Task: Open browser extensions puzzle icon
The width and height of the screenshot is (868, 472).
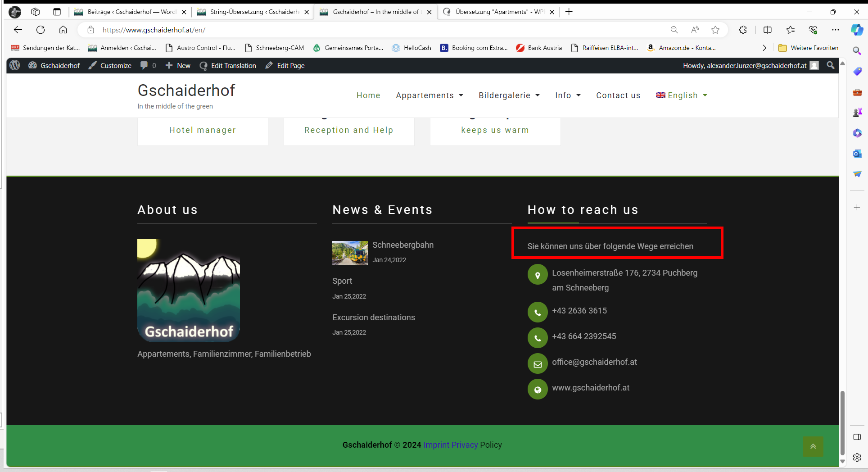Action: tap(743, 30)
